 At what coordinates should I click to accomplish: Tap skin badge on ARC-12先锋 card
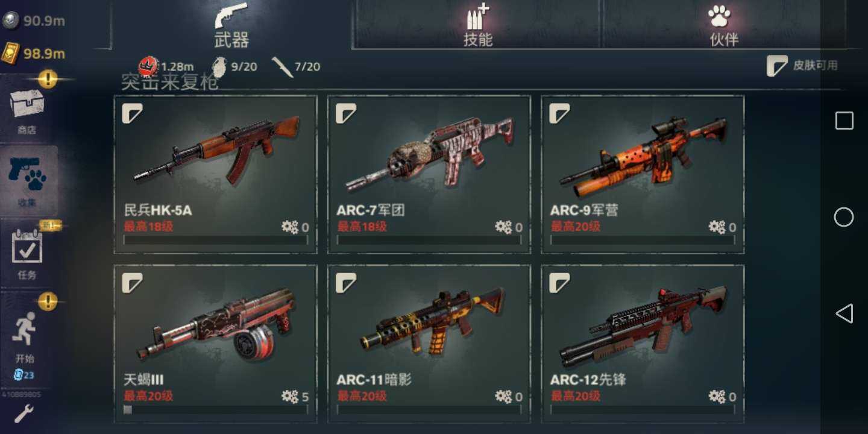[x=559, y=283]
